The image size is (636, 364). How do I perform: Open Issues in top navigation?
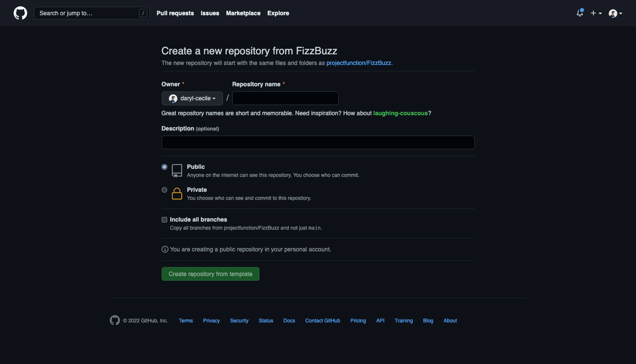(x=210, y=13)
